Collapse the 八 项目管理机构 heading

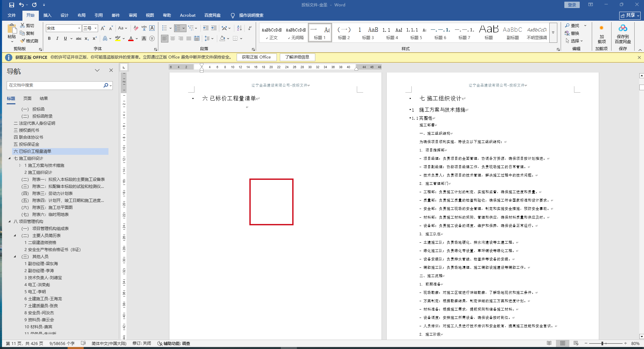click(9, 222)
